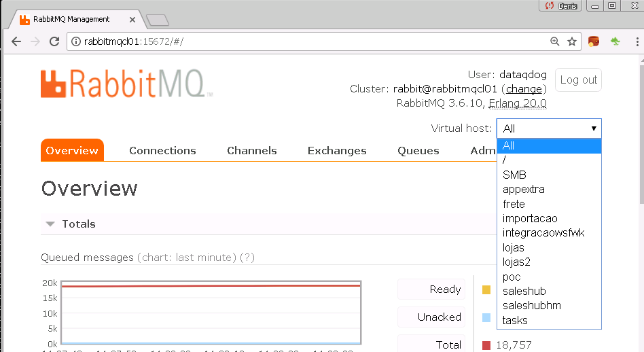Click the Overview page heading

(89, 188)
